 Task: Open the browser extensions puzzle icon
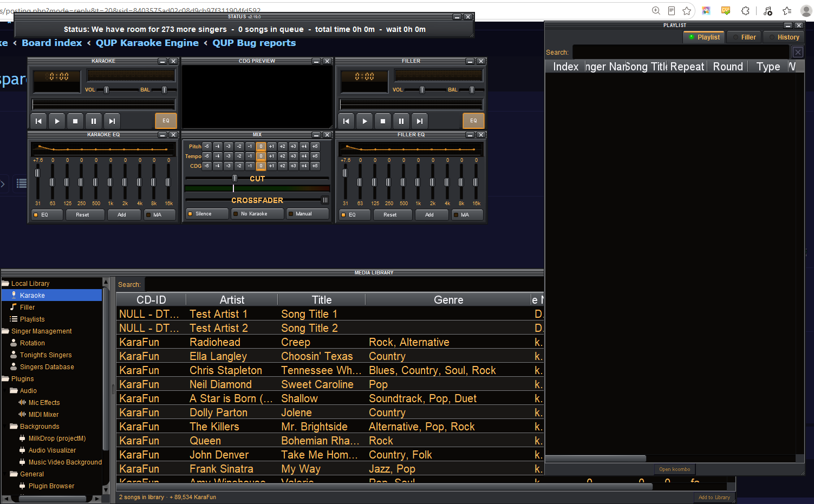click(745, 11)
